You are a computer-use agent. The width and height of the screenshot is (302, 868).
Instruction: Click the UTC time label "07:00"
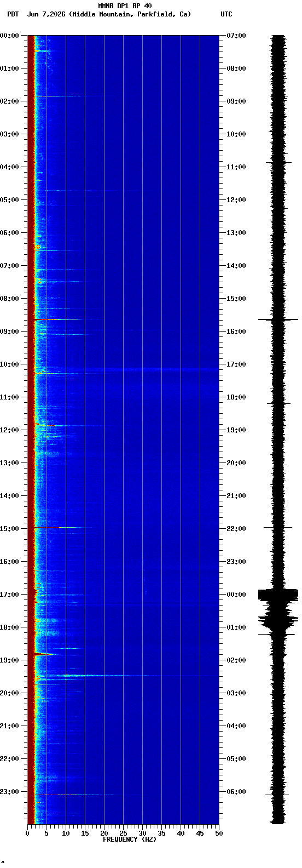pyautogui.click(x=236, y=36)
